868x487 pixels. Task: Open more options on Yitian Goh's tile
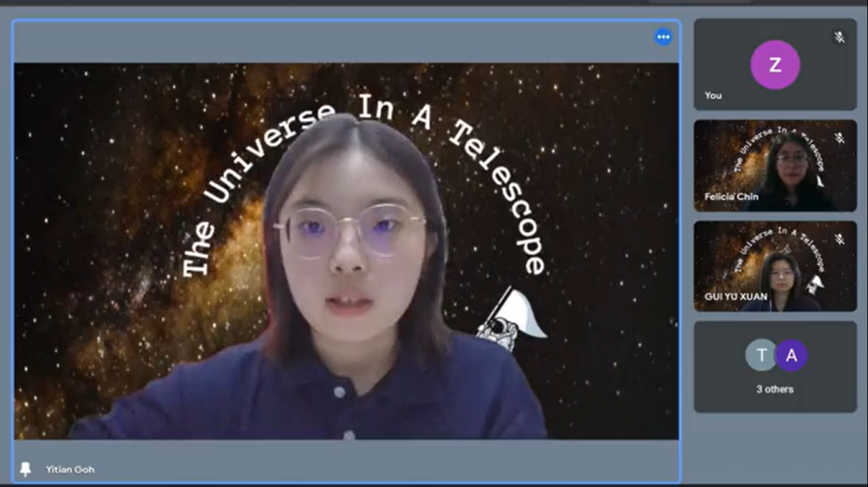[x=663, y=36]
